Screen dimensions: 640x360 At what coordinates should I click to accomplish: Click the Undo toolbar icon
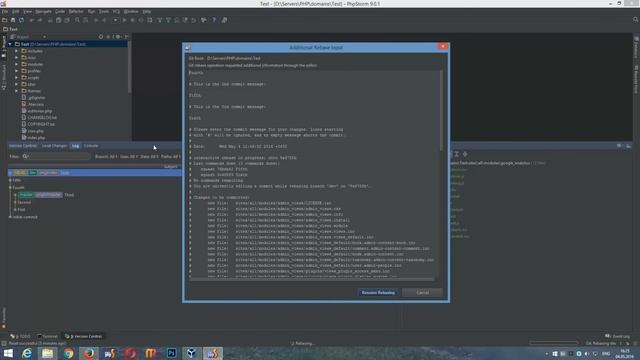(x=31, y=20)
